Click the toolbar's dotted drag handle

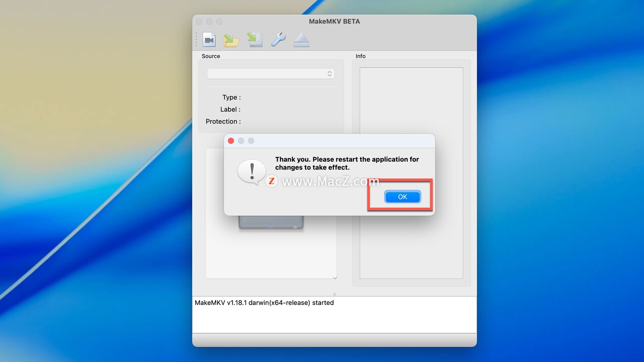coord(196,40)
